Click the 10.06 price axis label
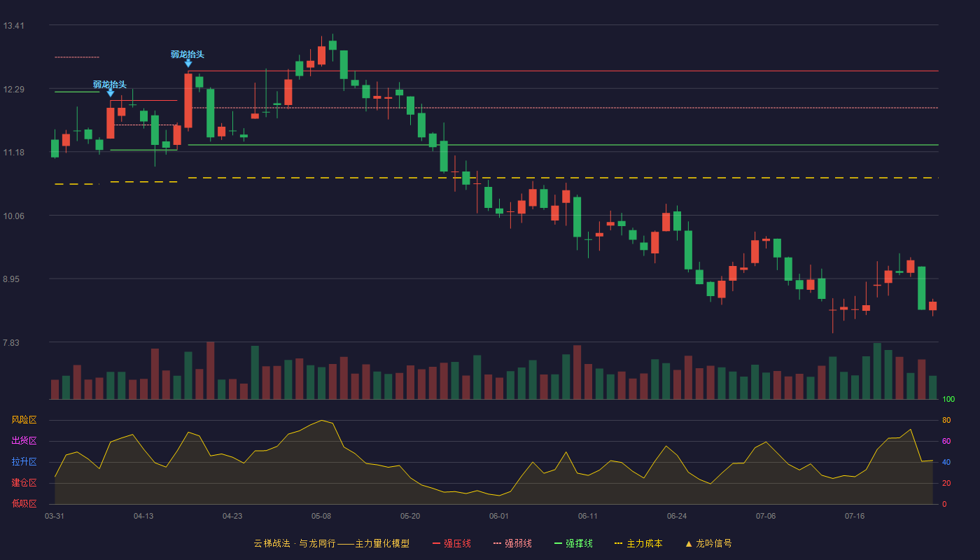Screen dimensions: 980x560 (13, 216)
